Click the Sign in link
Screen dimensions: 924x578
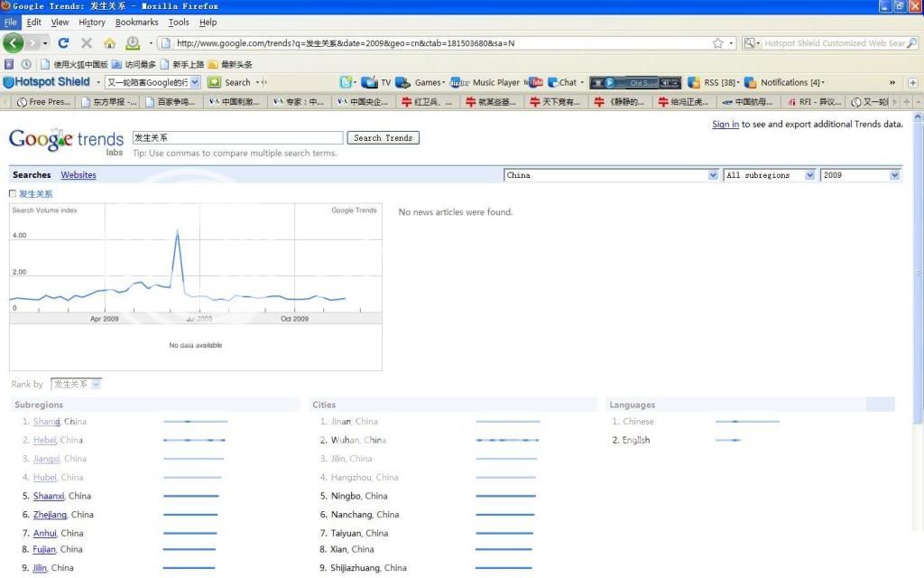(725, 125)
